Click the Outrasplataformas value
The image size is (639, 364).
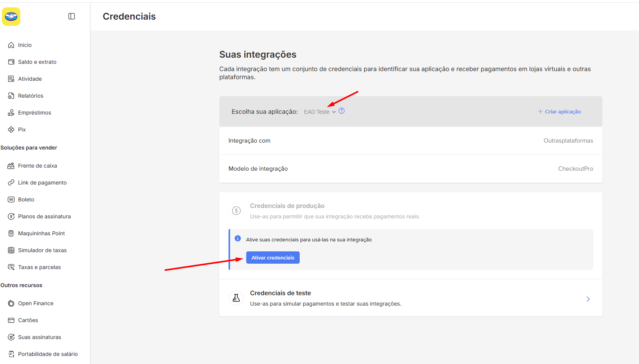(568, 141)
